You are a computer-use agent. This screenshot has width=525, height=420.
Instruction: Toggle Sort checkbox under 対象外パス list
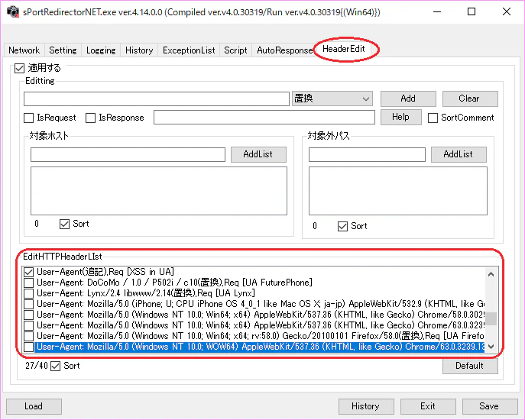pyautogui.click(x=342, y=226)
